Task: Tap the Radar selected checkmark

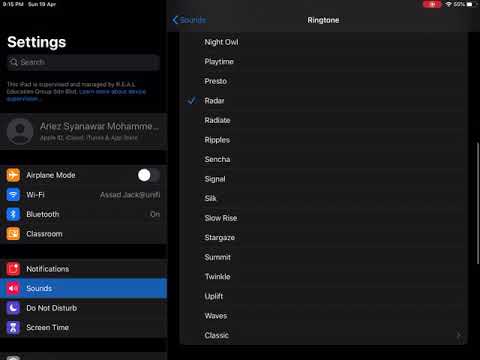Action: pos(192,100)
